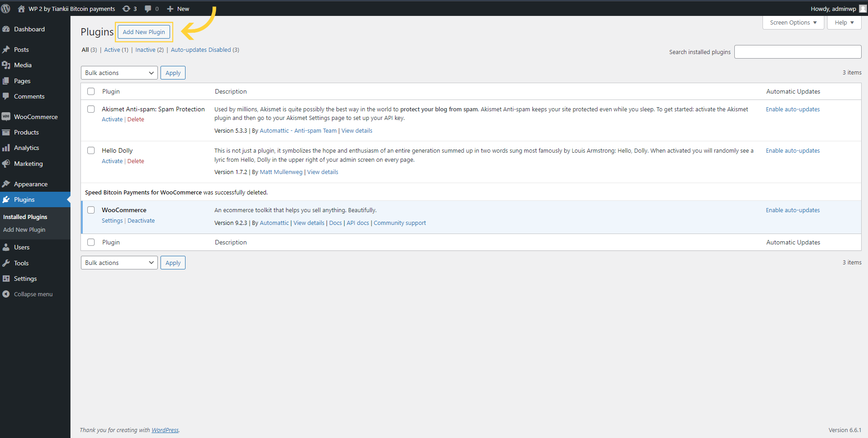Click the Pages icon in sidebar
The height and width of the screenshot is (438, 868).
click(6, 81)
